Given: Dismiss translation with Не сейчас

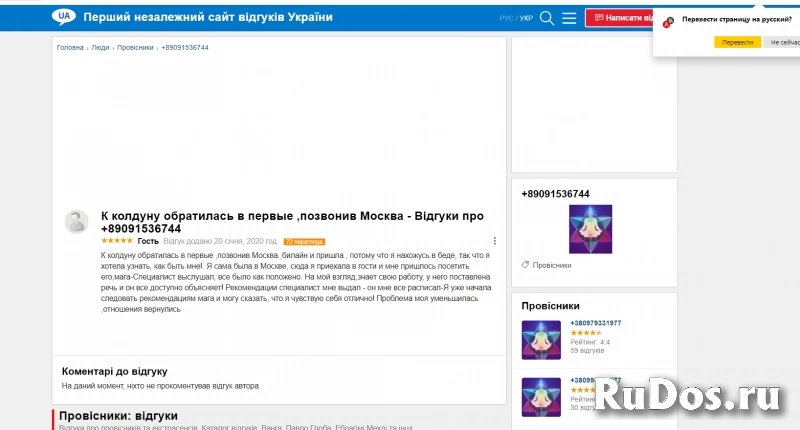Looking at the screenshot, I should [x=783, y=42].
